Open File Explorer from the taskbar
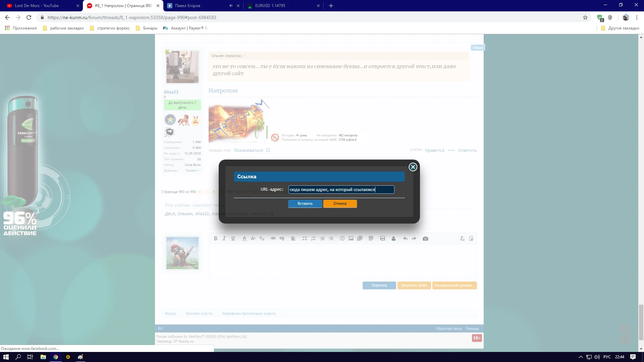 [x=43, y=357]
